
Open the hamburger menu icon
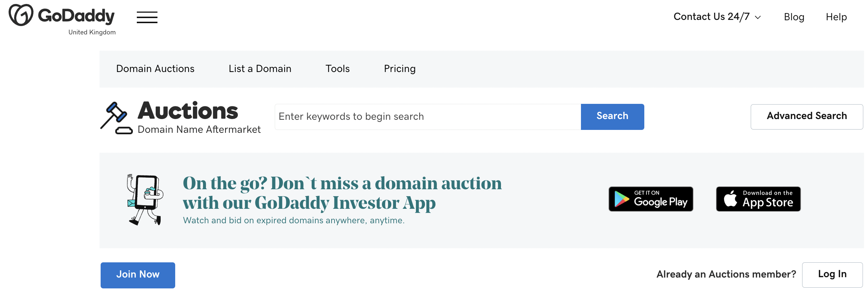[x=147, y=17]
